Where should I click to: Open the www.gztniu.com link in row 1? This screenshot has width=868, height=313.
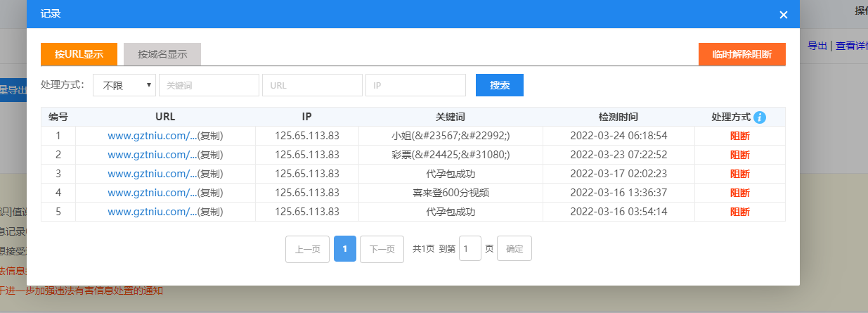pos(152,136)
